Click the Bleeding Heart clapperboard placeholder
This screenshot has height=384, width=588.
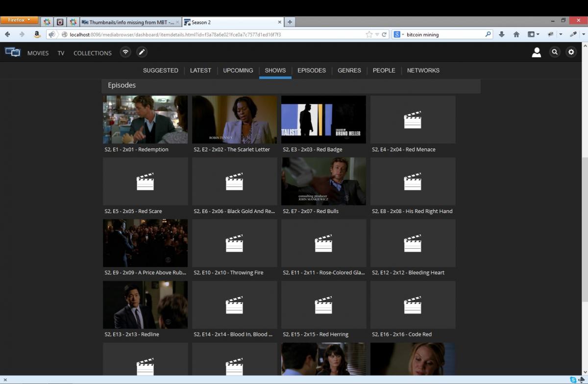(413, 243)
